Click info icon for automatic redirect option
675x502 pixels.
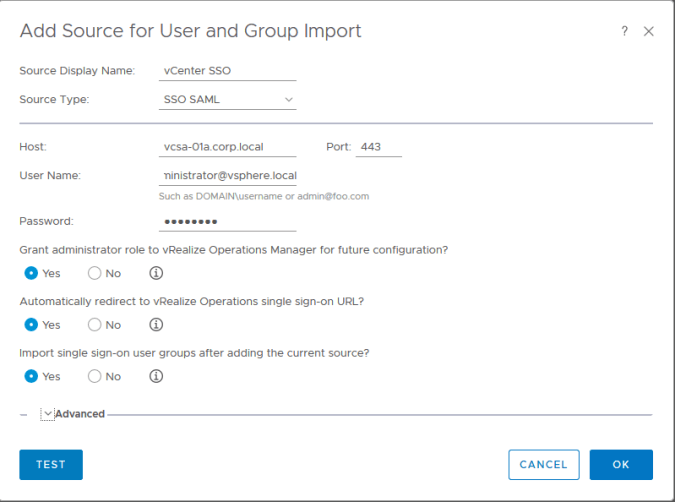156,325
